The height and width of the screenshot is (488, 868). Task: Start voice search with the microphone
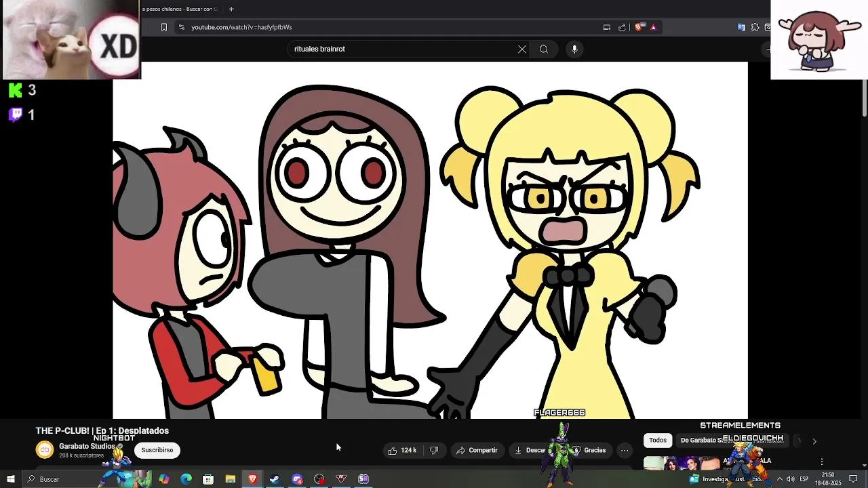(574, 49)
